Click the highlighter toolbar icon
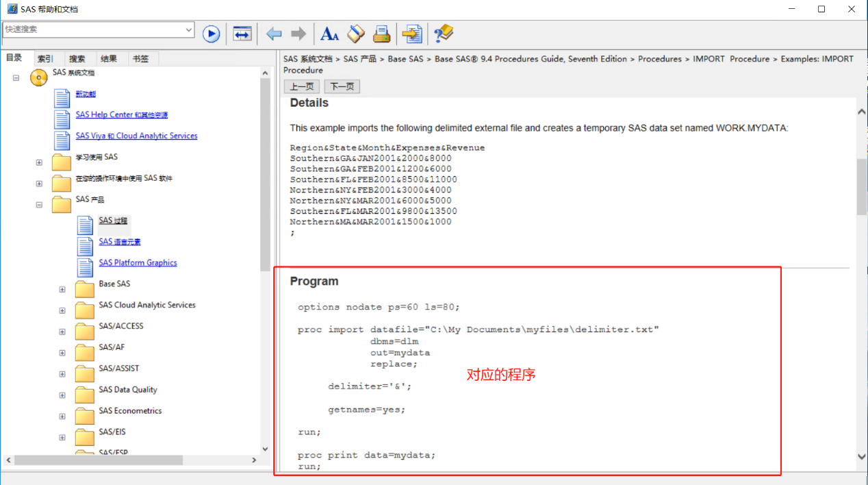868x485 pixels. [x=356, y=34]
